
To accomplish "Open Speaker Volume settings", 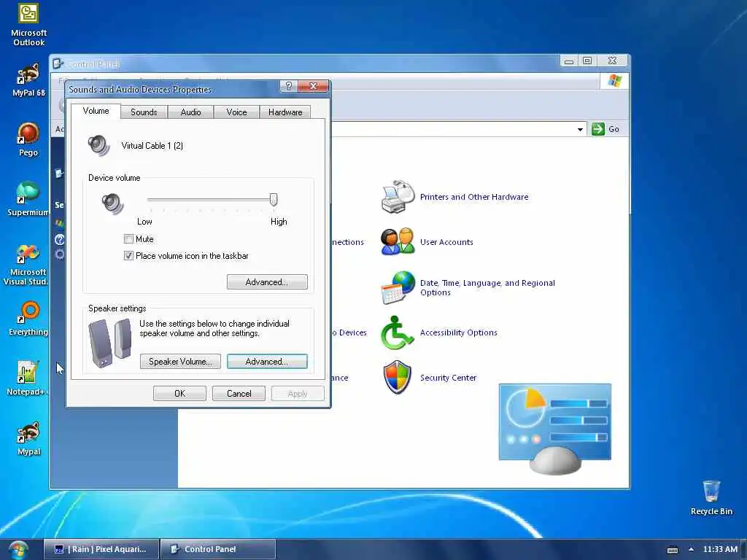I will (180, 362).
